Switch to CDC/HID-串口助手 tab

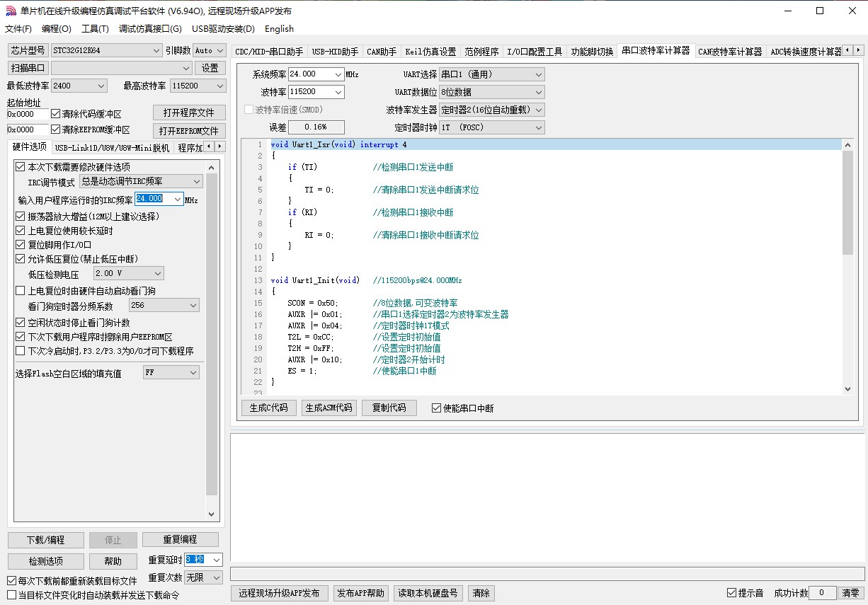point(269,52)
